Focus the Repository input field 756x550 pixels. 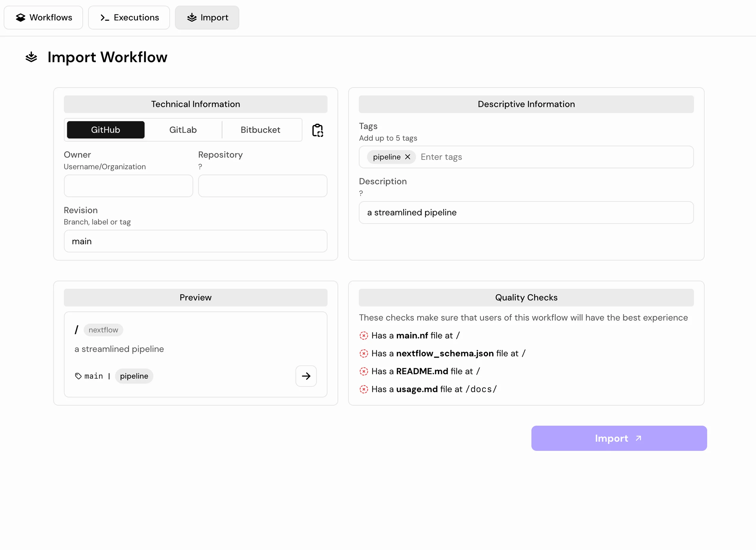tap(263, 186)
